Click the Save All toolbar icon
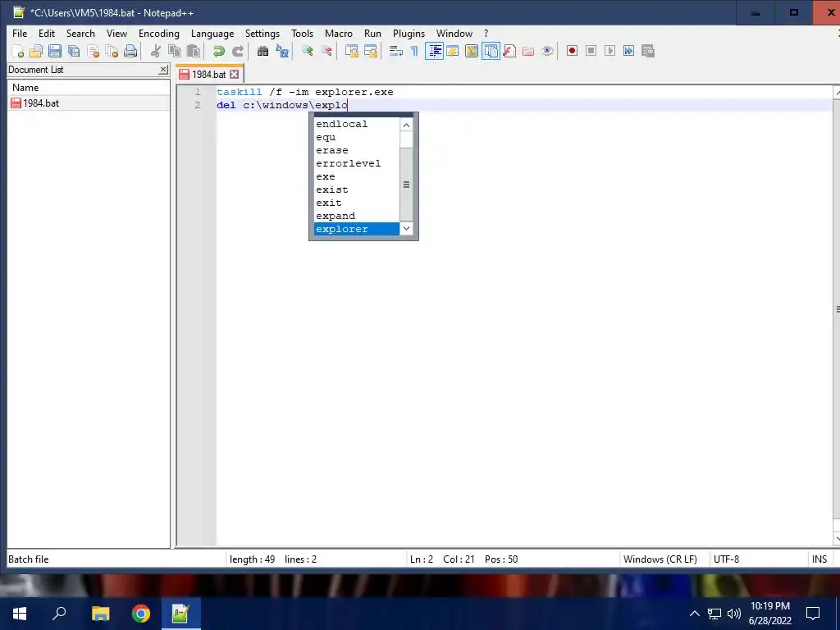Viewport: 840px width, 630px height. (74, 51)
